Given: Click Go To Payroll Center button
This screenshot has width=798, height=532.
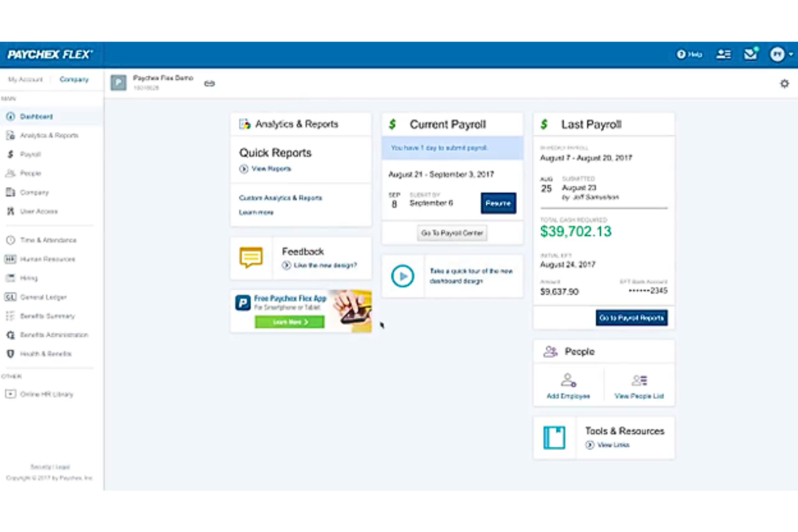Looking at the screenshot, I should [452, 233].
